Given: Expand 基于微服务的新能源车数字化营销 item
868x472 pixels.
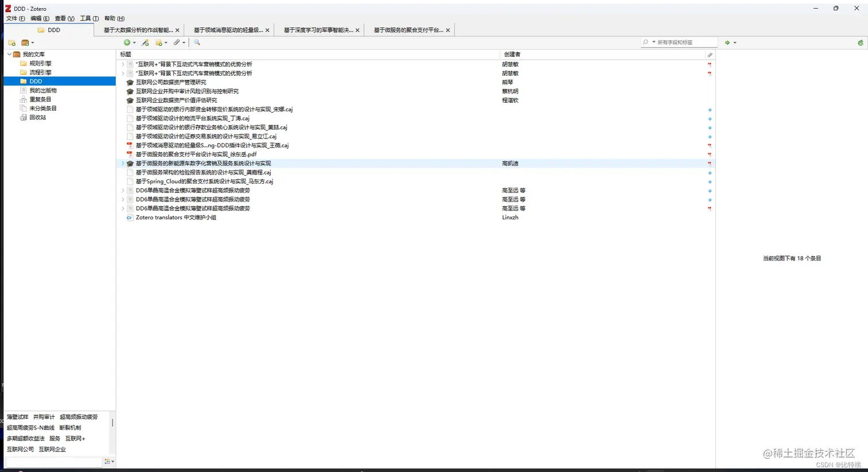Looking at the screenshot, I should pyautogui.click(x=123, y=164).
